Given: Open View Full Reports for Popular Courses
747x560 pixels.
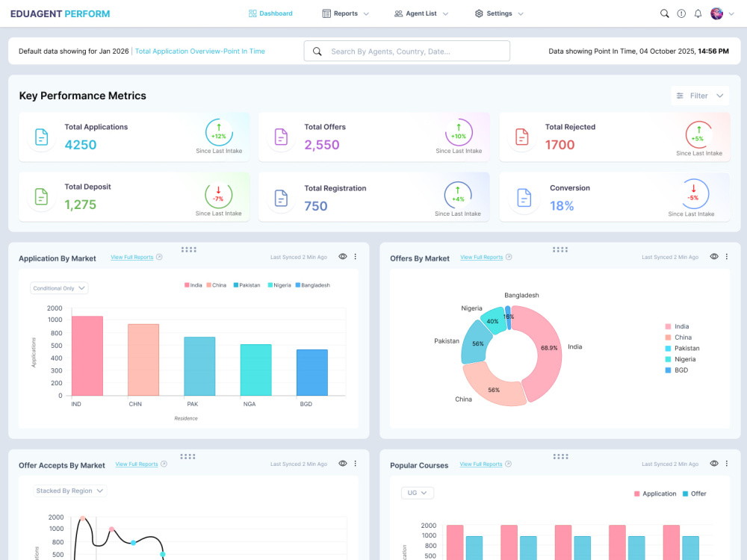Looking at the screenshot, I should coord(480,464).
